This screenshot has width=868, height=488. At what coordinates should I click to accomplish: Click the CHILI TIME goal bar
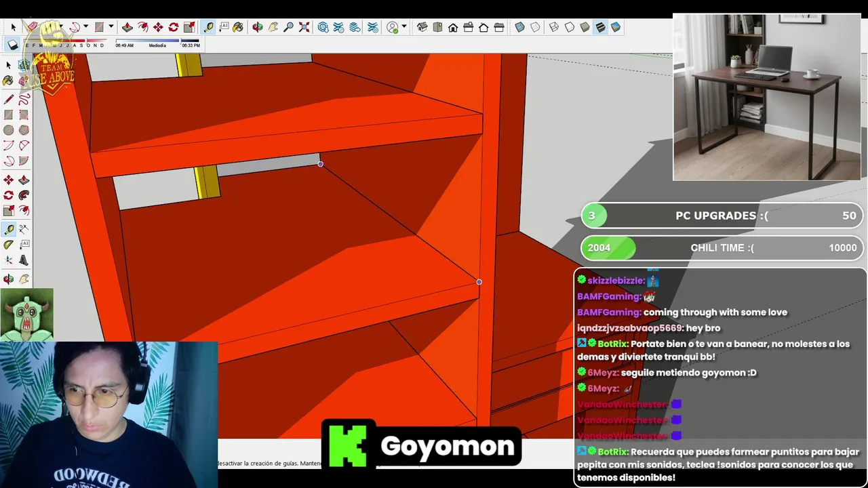pyautogui.click(x=722, y=248)
